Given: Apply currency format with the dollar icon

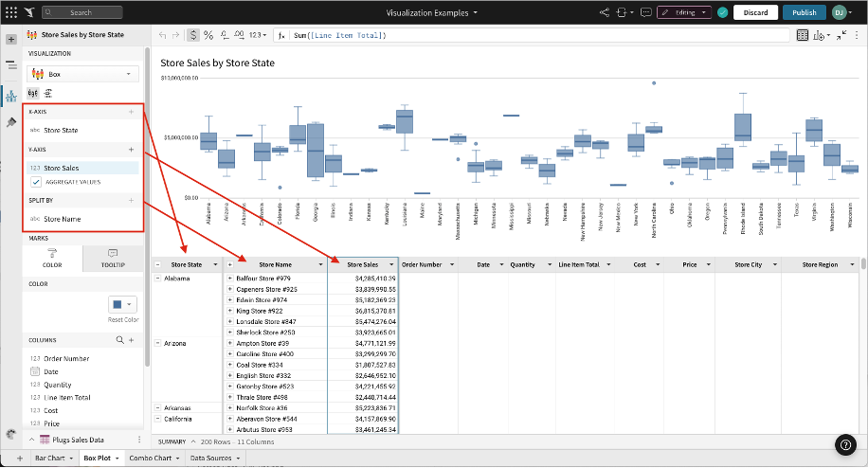Looking at the screenshot, I should coord(193,35).
